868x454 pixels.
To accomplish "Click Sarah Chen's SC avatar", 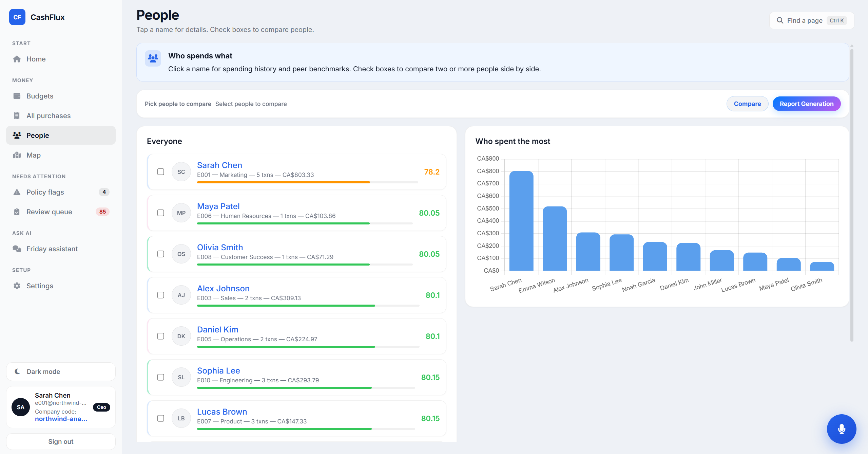I will [181, 172].
